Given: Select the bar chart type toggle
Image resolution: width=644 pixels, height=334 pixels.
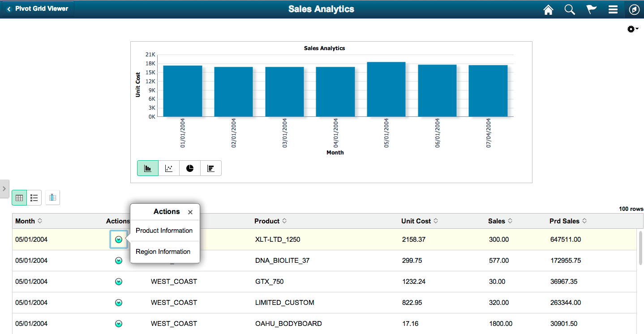Looking at the screenshot, I should tap(147, 168).
